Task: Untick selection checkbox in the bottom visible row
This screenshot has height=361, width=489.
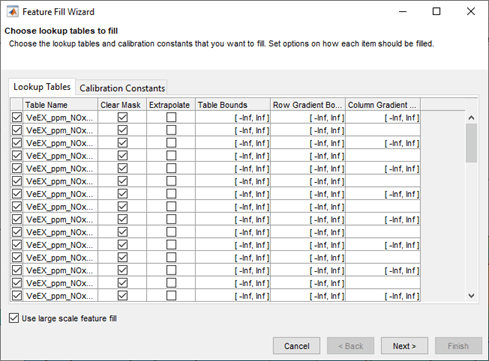Action: click(17, 296)
